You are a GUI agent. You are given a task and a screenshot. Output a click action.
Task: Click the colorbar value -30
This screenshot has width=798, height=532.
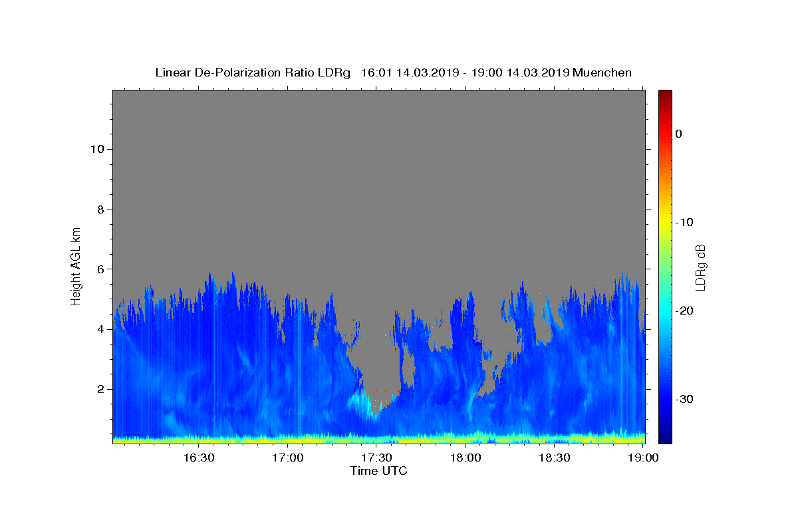pos(685,399)
